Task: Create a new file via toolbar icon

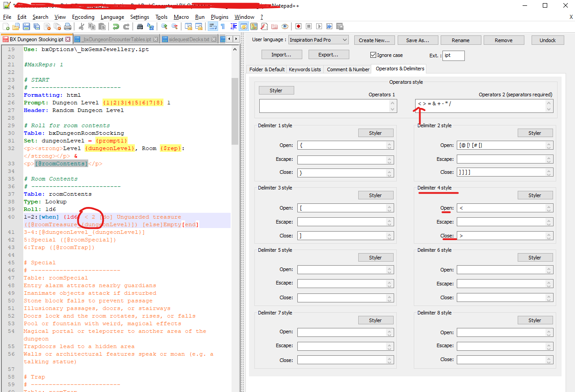Action: coord(6,26)
